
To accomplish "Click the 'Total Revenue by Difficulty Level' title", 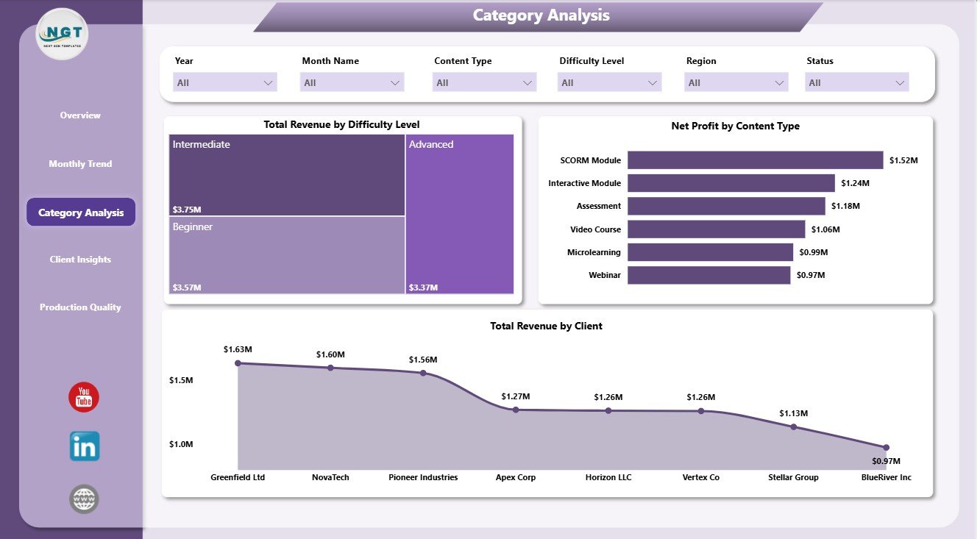I will pyautogui.click(x=342, y=125).
